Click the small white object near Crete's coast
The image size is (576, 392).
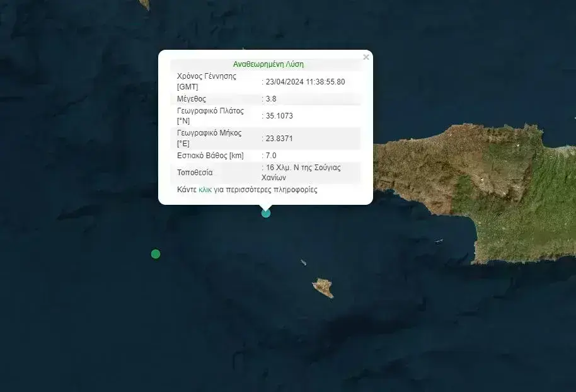[440, 241]
